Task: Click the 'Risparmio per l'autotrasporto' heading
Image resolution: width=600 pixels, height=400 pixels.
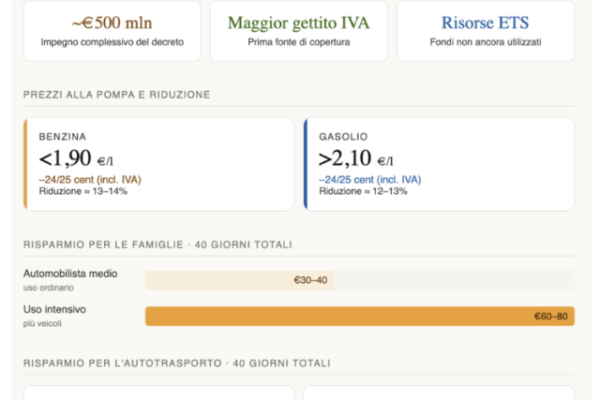Action: click(177, 363)
